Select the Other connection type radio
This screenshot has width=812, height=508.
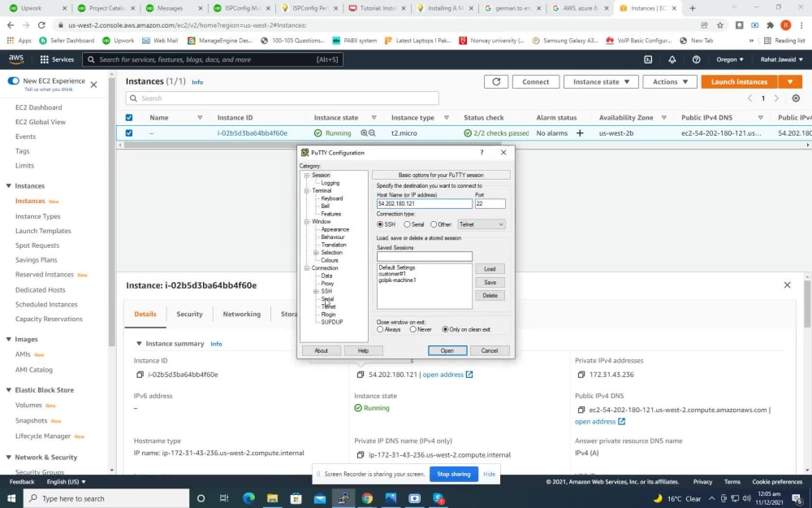[x=434, y=224]
